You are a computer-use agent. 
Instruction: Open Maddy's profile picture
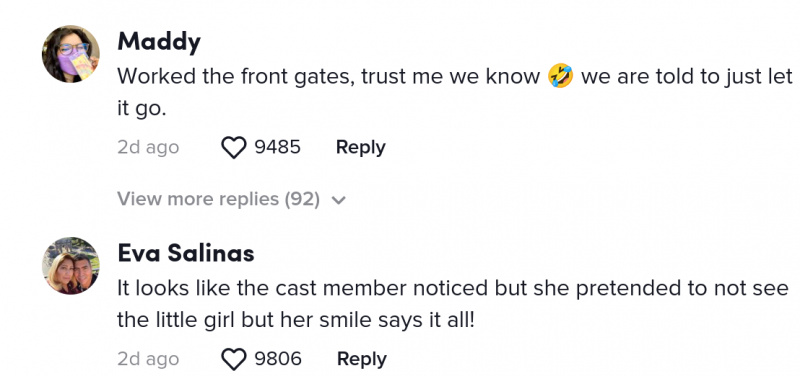pos(71,54)
